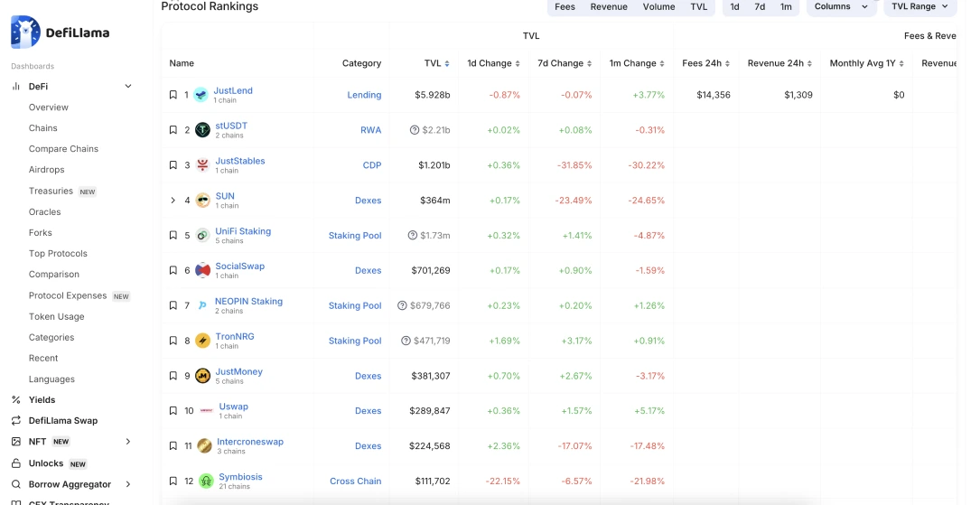Viewport: 980px width, 505px height.
Task: Select the 1m period tab
Action: (786, 7)
